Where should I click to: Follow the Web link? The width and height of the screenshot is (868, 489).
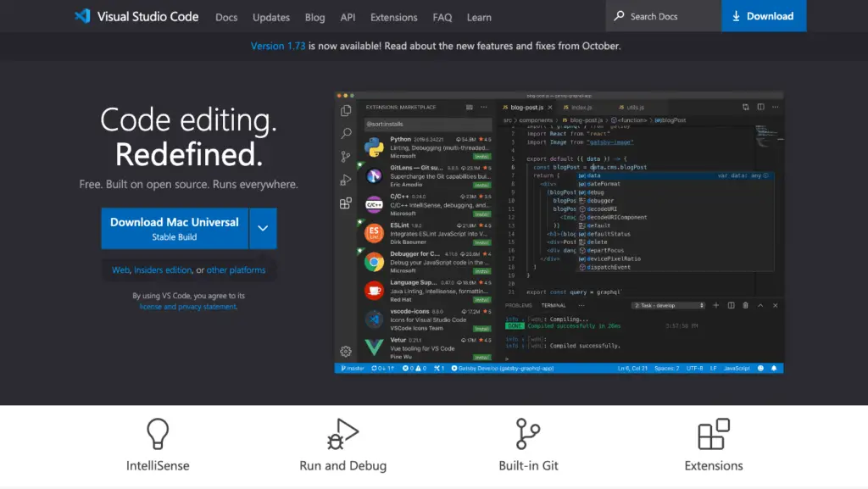(120, 270)
